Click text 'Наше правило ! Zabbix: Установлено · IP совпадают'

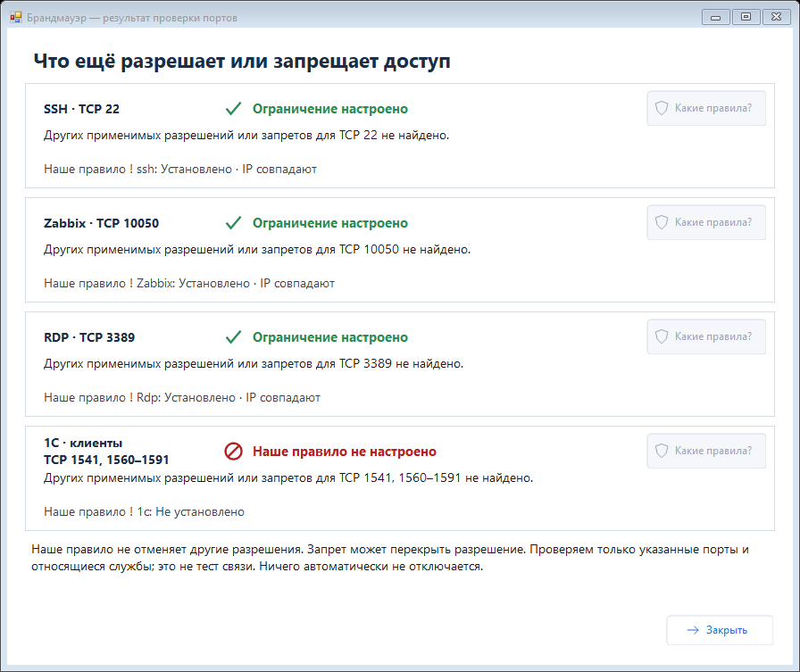click(x=189, y=284)
